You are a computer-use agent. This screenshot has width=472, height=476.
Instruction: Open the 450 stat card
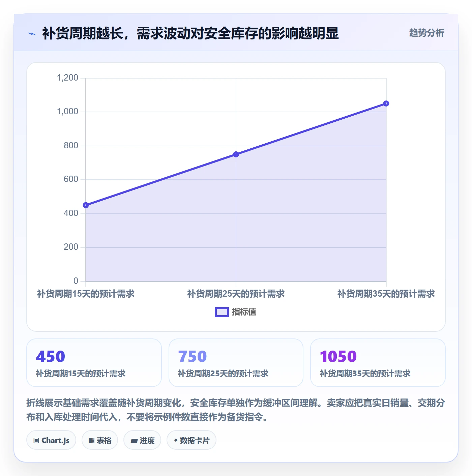[x=94, y=363]
